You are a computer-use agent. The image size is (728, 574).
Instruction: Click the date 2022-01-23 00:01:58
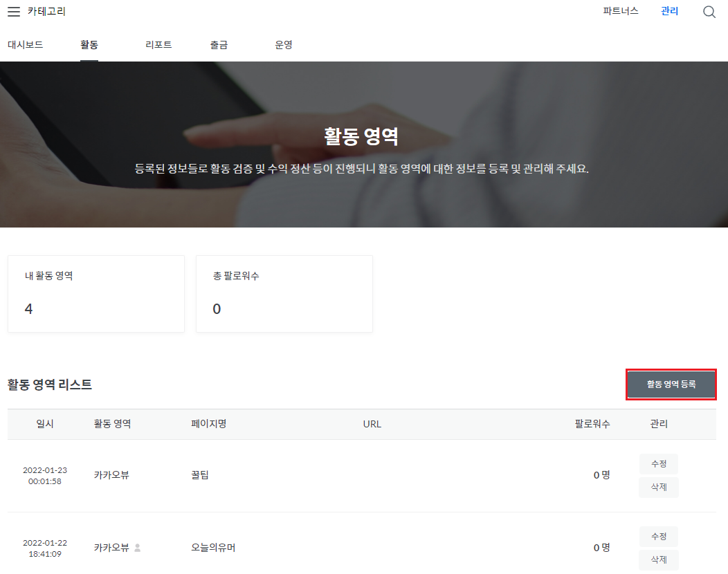click(45, 476)
